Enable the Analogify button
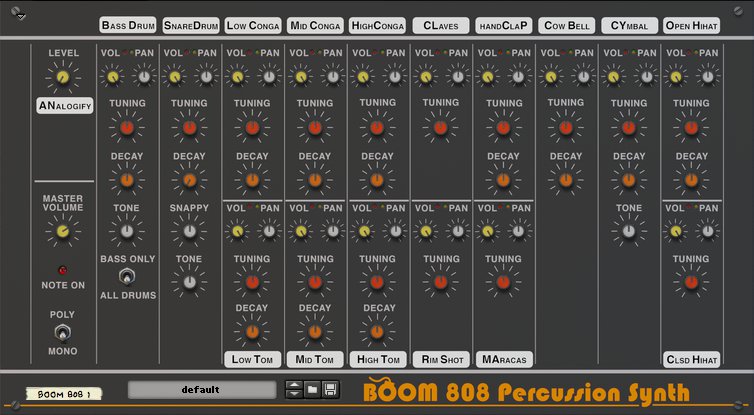The height and width of the screenshot is (415, 754). click(x=65, y=105)
